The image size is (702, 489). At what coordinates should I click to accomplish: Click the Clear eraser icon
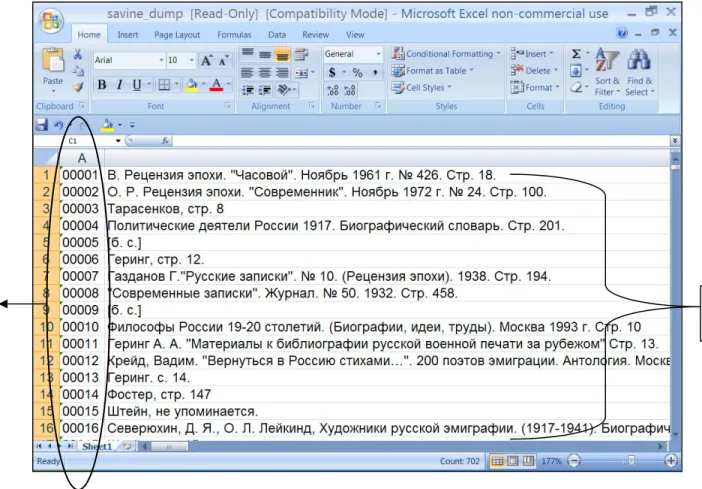point(576,87)
